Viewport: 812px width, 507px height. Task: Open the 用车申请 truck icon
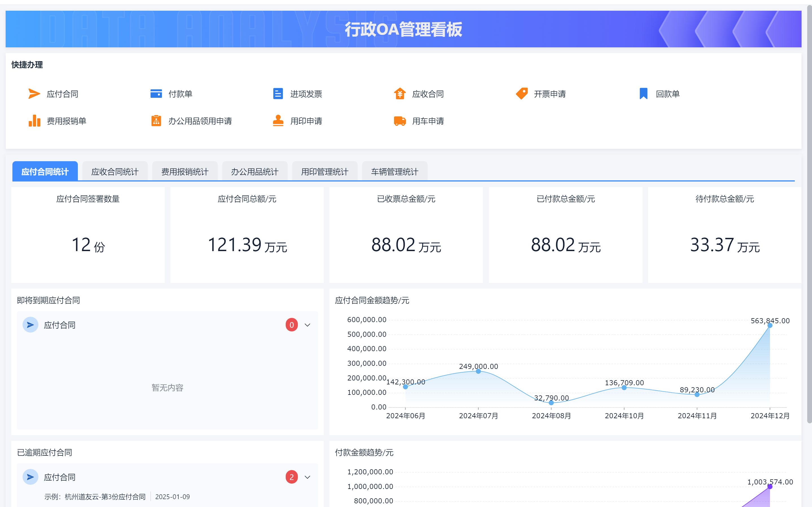point(400,121)
